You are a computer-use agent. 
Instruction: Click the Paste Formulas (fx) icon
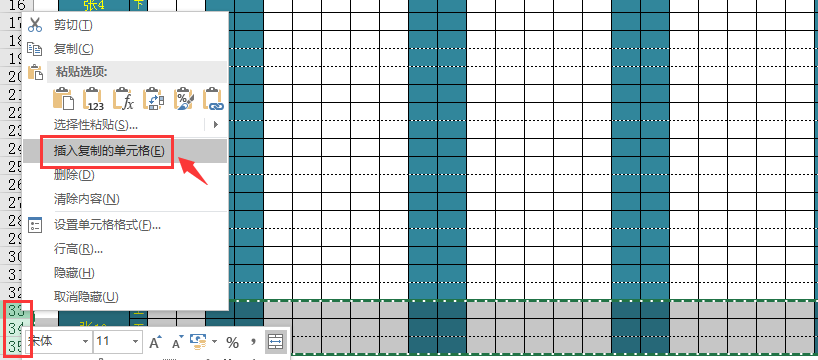click(124, 98)
